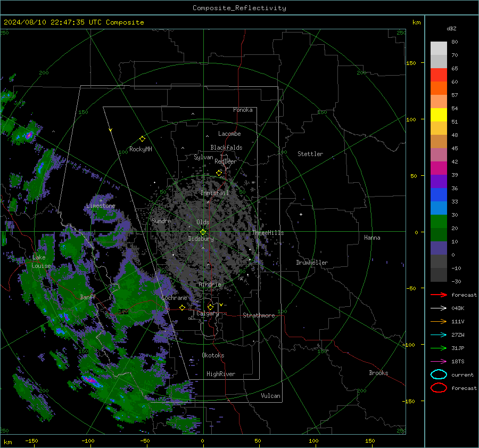479x448 pixels.
Task: Select the orange 111V arrow symbol
Action: (x=439, y=321)
